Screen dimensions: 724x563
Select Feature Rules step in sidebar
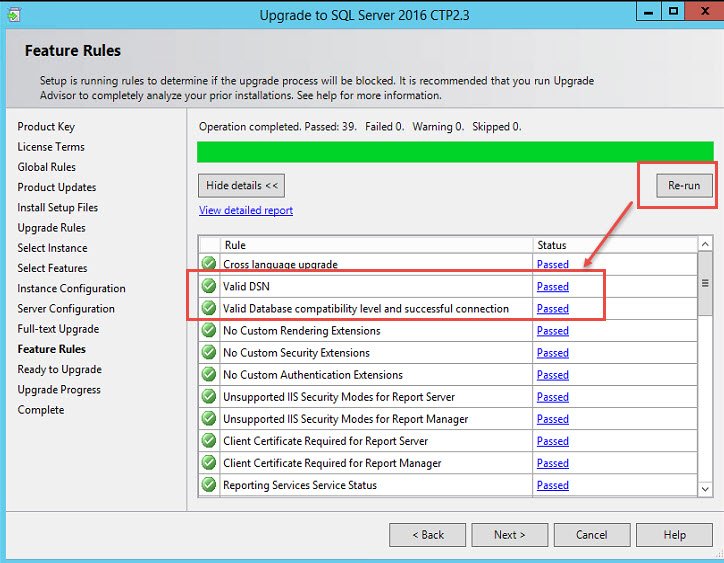click(52, 349)
